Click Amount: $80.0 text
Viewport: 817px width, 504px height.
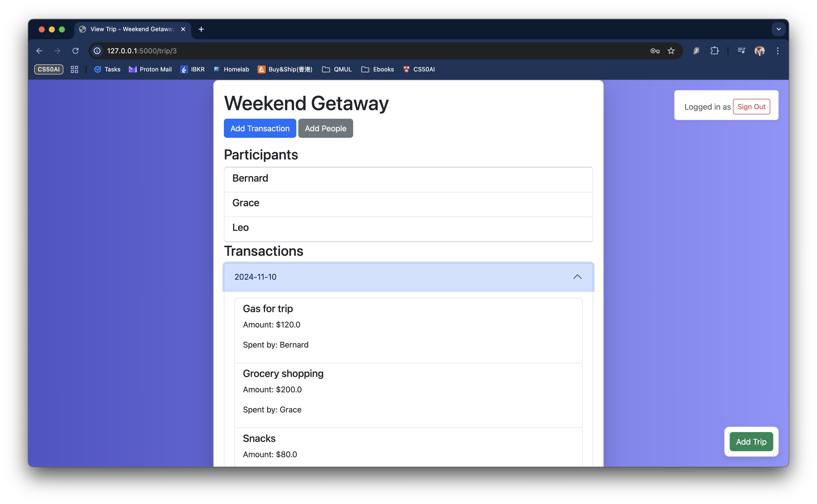[270, 454]
